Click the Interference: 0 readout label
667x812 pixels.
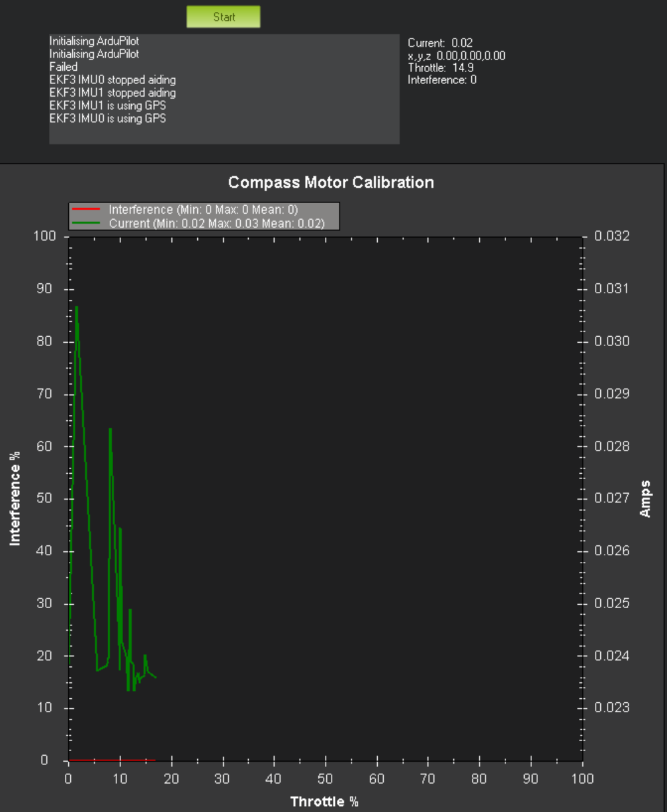click(441, 80)
